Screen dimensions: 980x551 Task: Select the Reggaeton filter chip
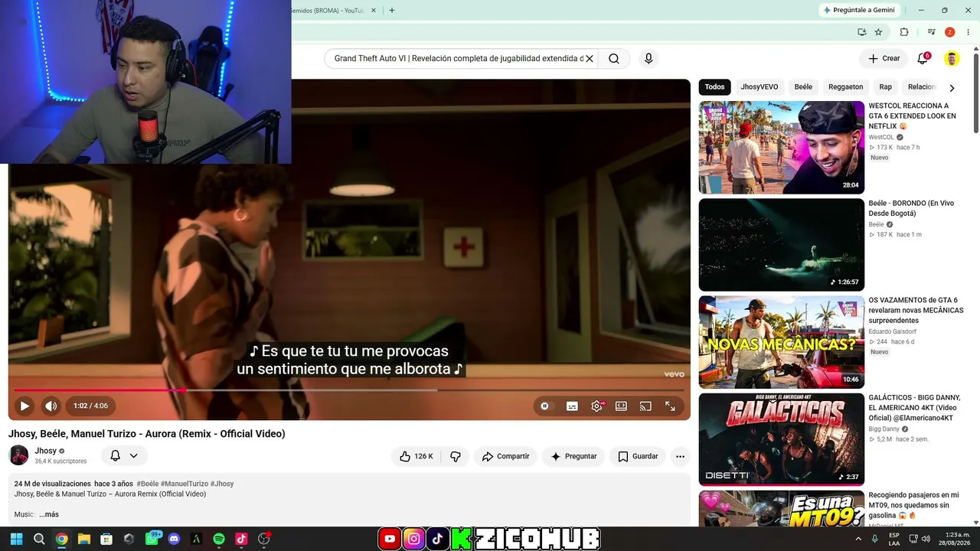[x=845, y=87]
